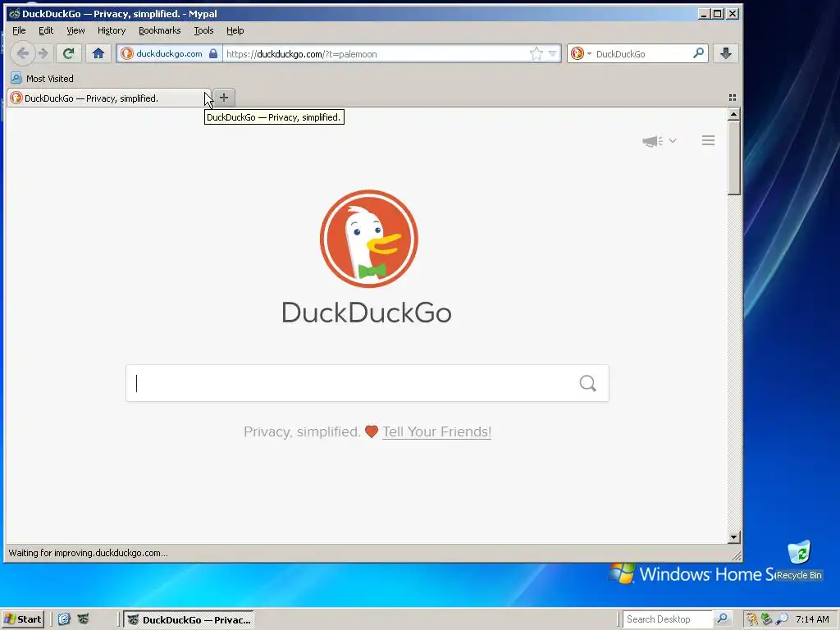Maximize the Mypal browser window

718,14
